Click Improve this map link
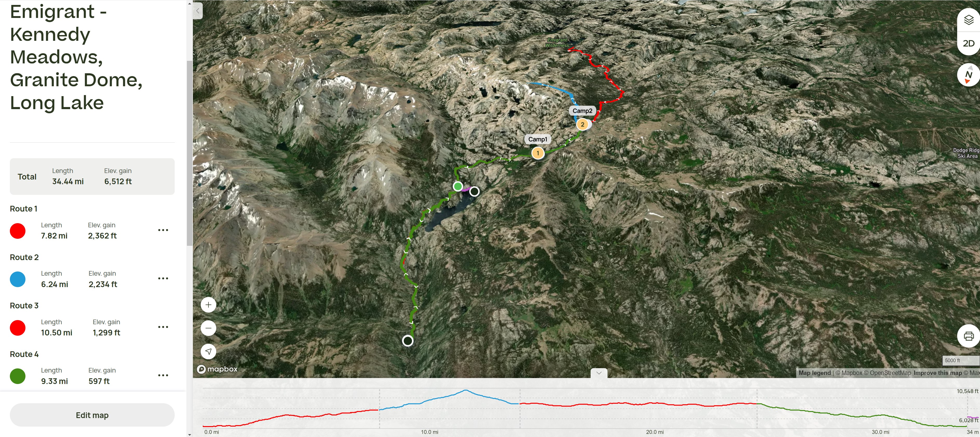 click(x=937, y=373)
